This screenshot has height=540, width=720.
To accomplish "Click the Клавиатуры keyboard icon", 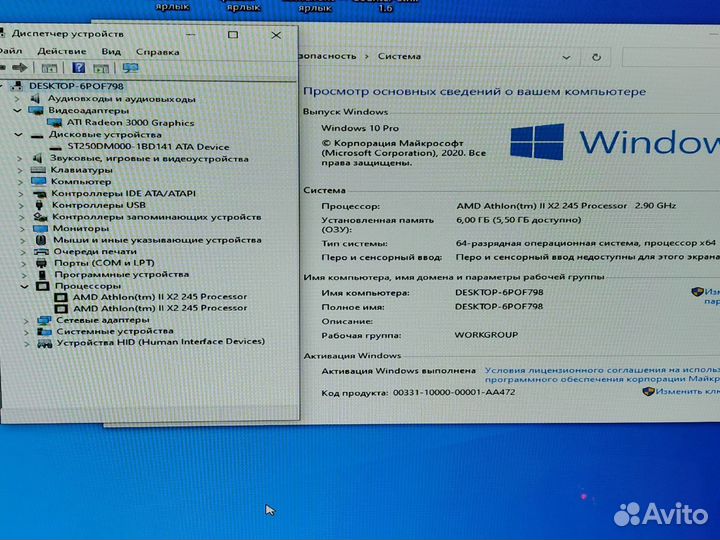I will 38,170.
